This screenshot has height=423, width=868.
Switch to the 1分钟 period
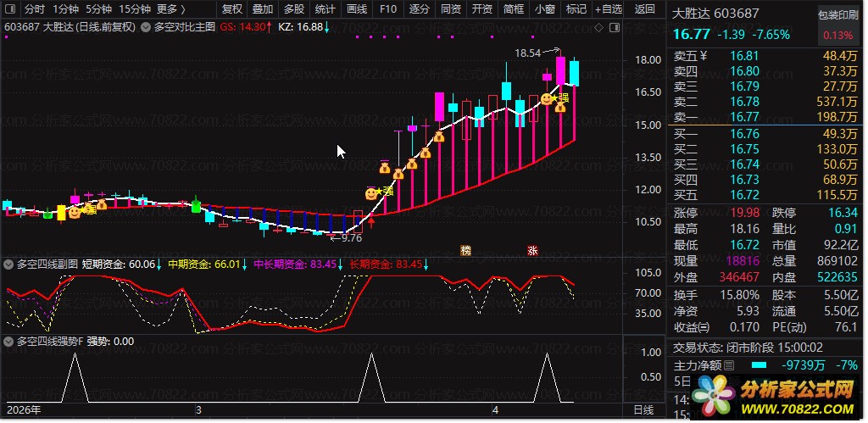[x=66, y=8]
